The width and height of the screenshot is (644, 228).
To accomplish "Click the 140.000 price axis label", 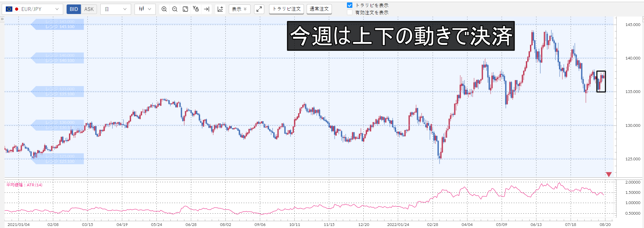I will [x=633, y=58].
